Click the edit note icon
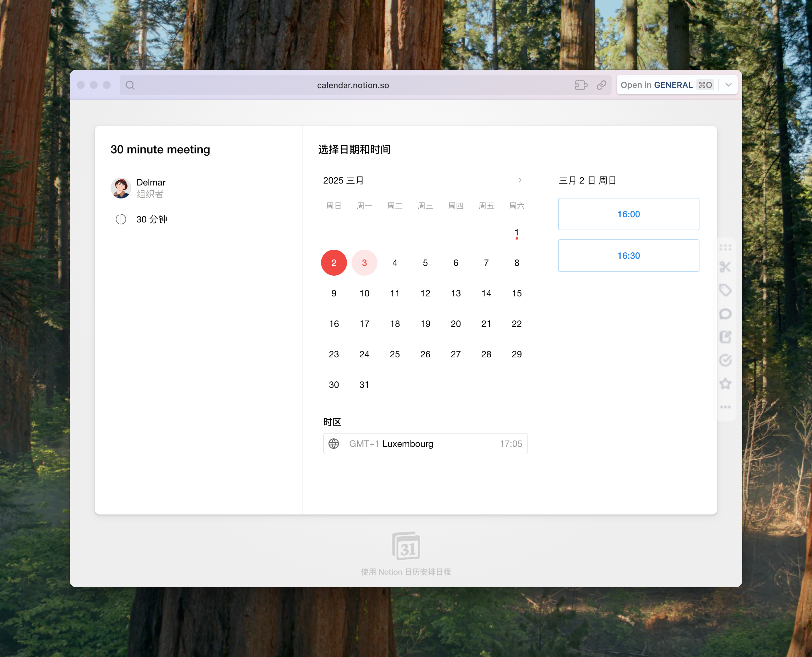 pos(725,337)
